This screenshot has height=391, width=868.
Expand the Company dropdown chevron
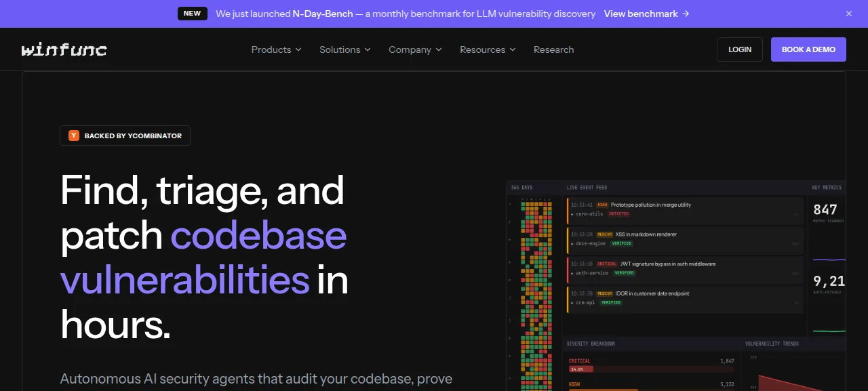point(439,49)
